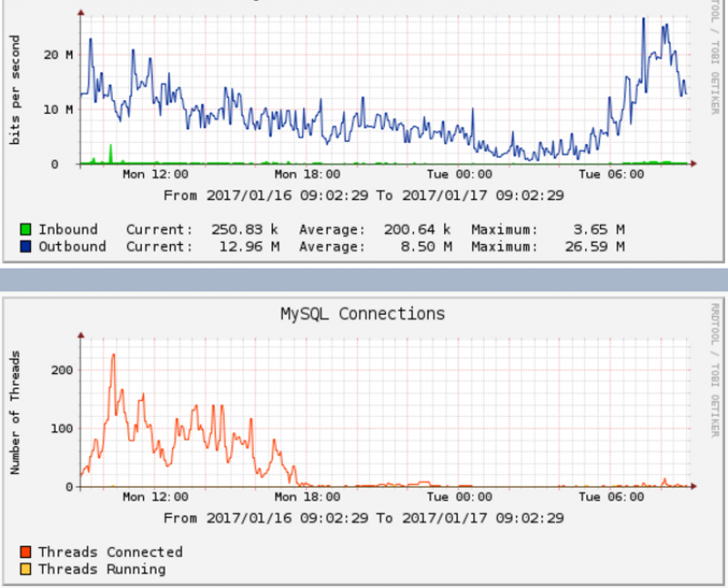Click the "10 M" y-axis label
Image resolution: width=728 pixels, height=588 pixels.
(58, 109)
